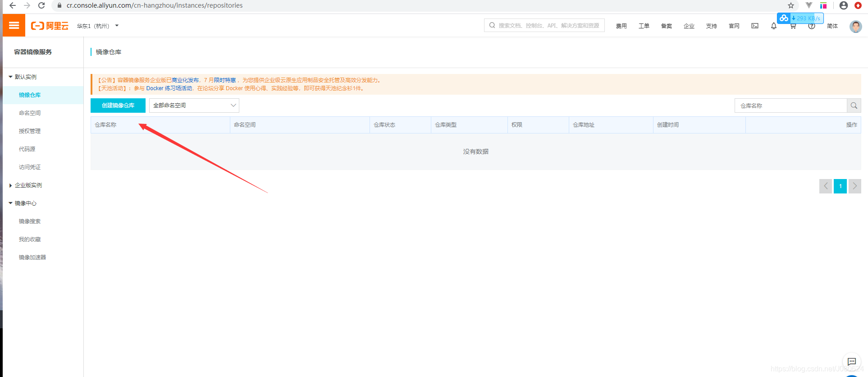868x377 pixels.
Task: Open the 支持 menu
Action: coord(711,26)
